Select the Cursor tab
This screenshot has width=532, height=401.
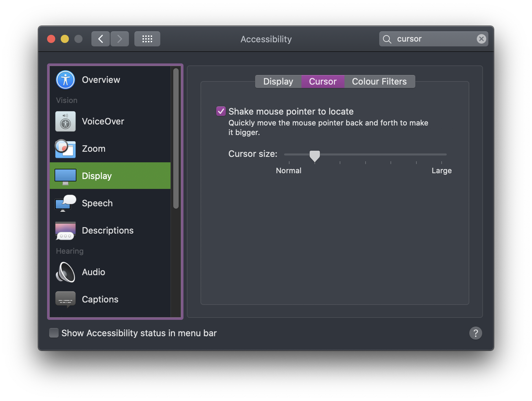(x=323, y=81)
